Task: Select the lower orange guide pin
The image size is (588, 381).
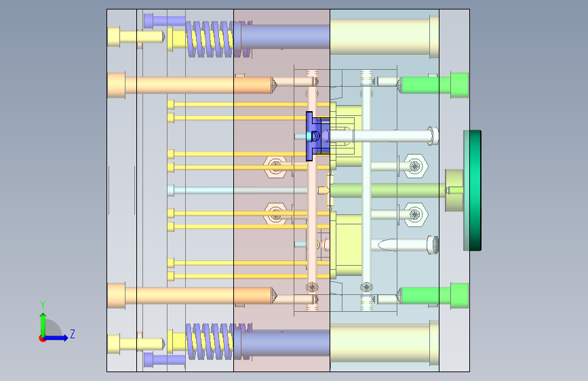Action: click(x=191, y=296)
